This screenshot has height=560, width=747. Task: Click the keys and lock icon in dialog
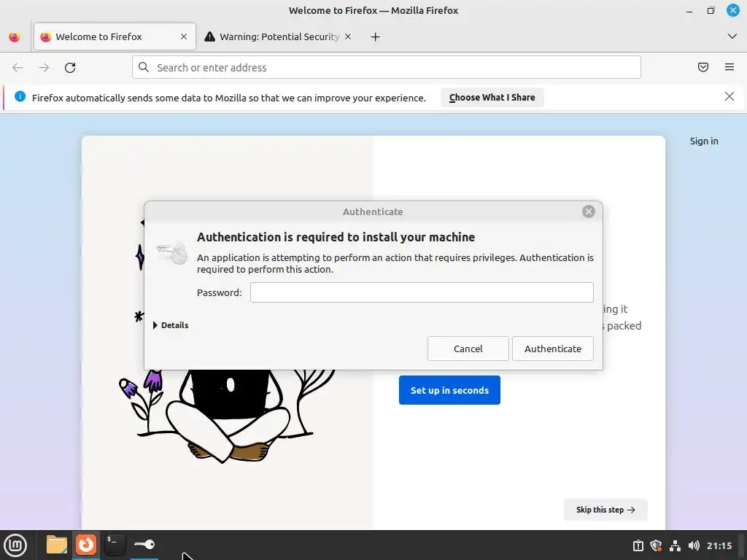tap(172, 253)
